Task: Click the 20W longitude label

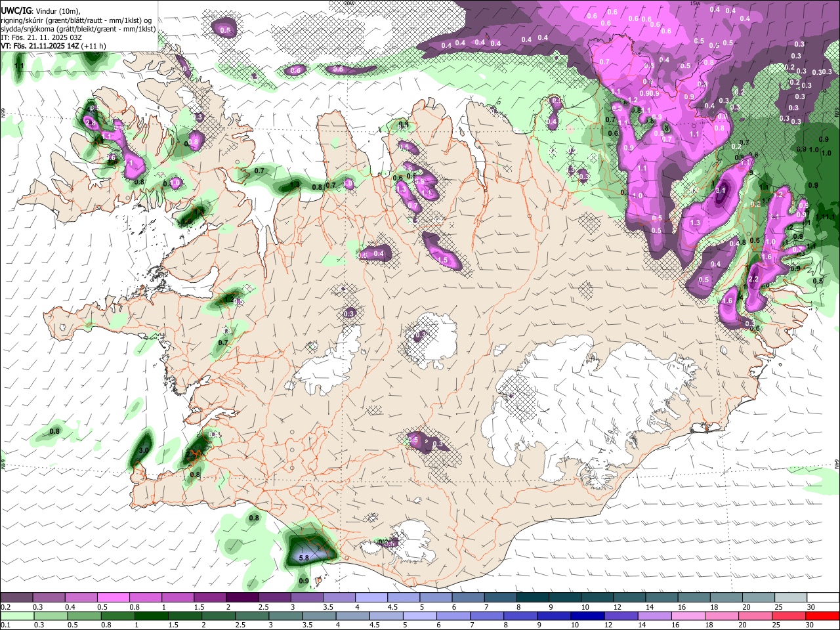Action: 349,3
